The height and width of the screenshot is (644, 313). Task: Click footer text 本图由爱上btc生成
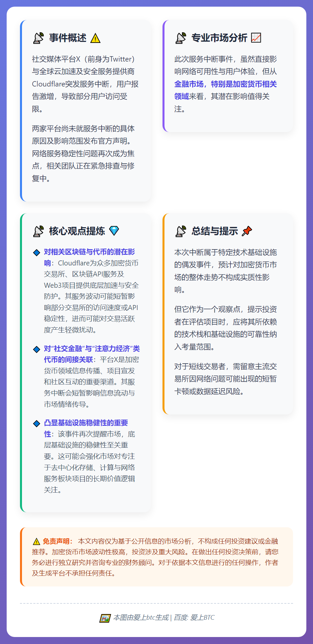(141, 618)
